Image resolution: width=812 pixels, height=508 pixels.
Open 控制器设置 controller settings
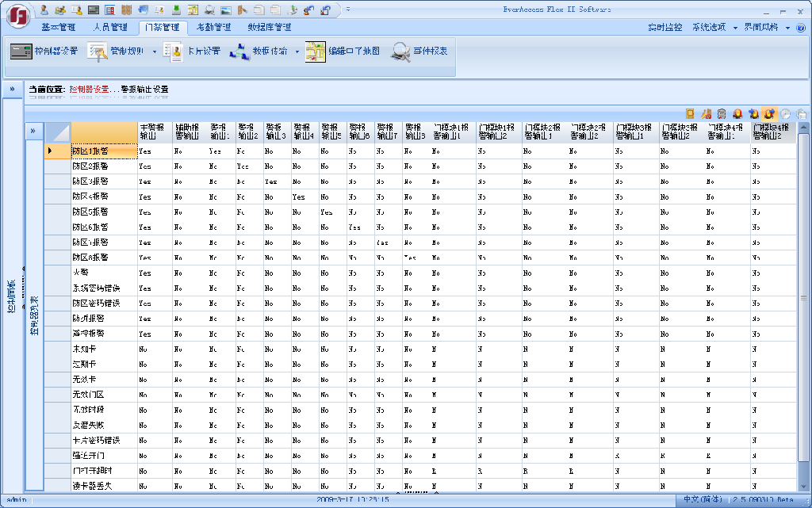[x=44, y=52]
